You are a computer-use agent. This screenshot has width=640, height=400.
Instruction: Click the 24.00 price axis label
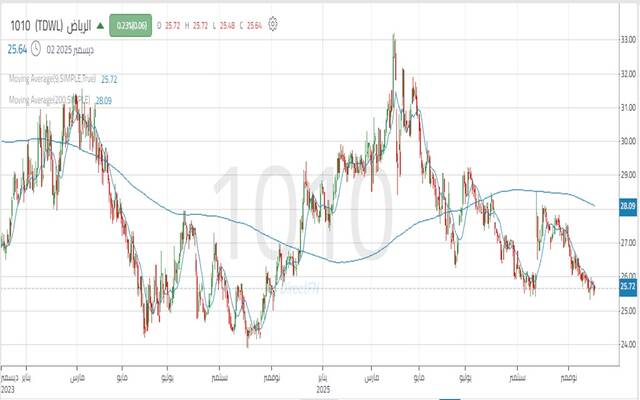(628, 344)
